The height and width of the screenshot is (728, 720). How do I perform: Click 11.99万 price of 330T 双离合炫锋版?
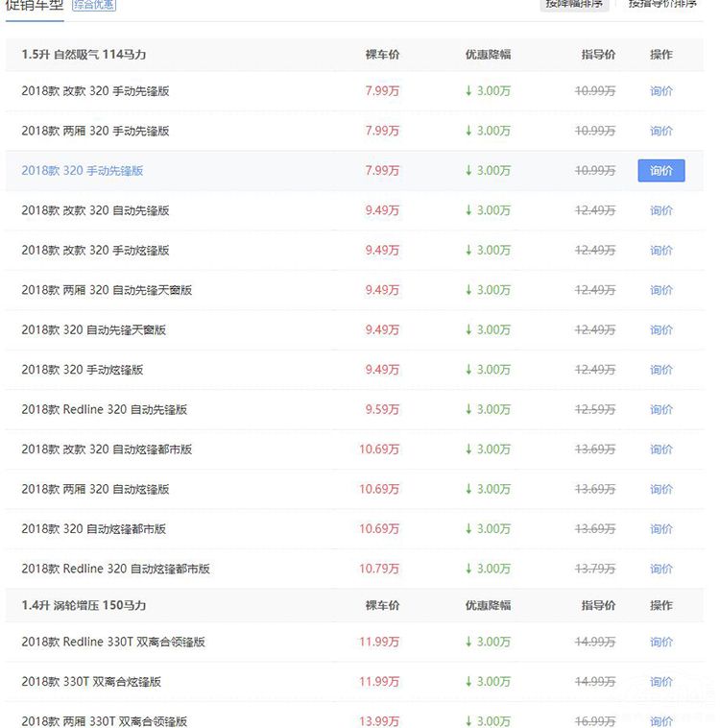pyautogui.click(x=379, y=682)
